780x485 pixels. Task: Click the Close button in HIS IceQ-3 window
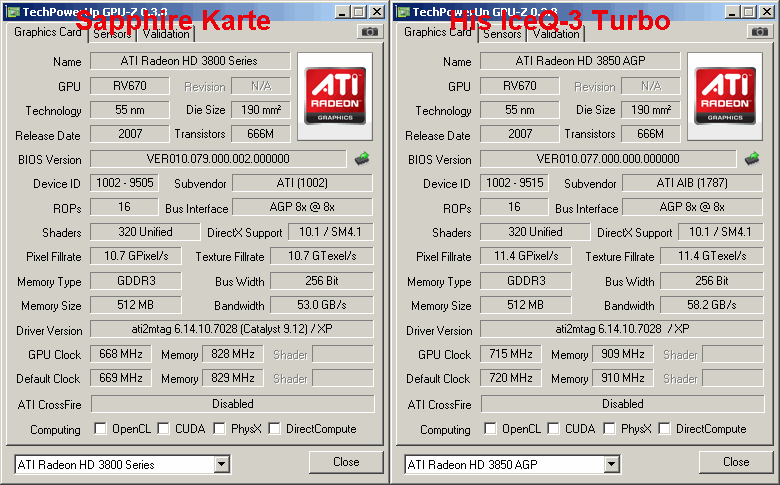(x=736, y=462)
